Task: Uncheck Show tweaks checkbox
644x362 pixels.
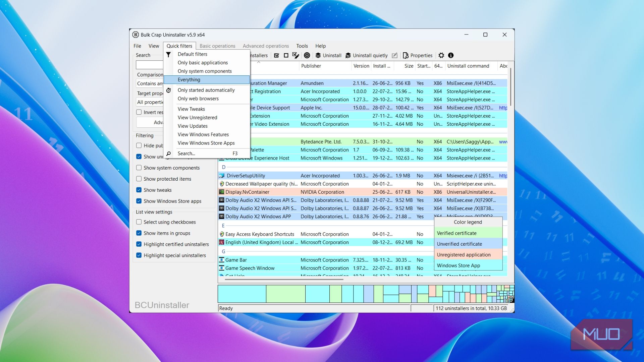Action: click(x=139, y=190)
